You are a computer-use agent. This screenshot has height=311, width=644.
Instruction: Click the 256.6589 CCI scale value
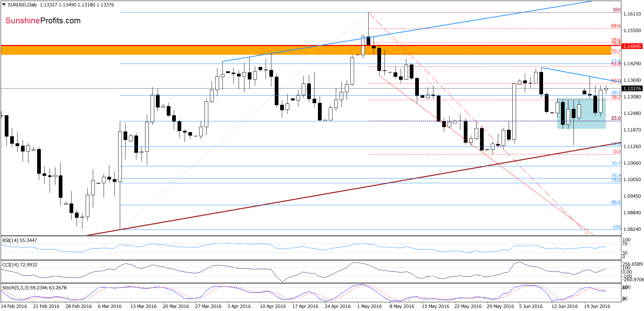(x=633, y=264)
